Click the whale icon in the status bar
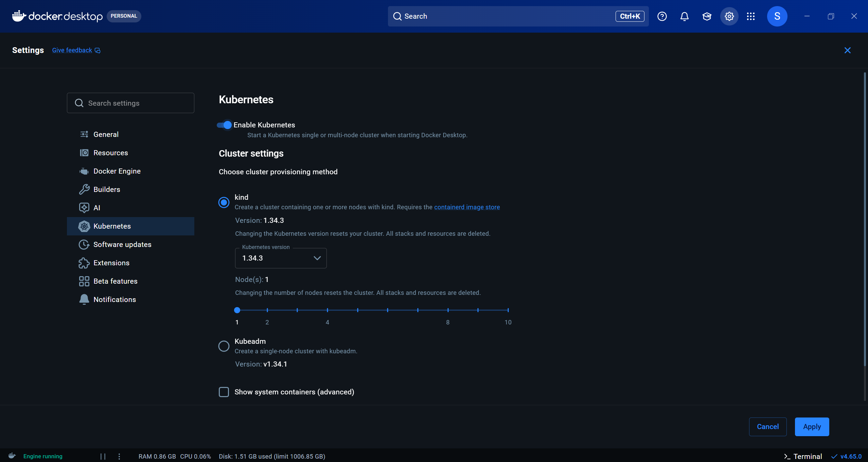 point(12,456)
